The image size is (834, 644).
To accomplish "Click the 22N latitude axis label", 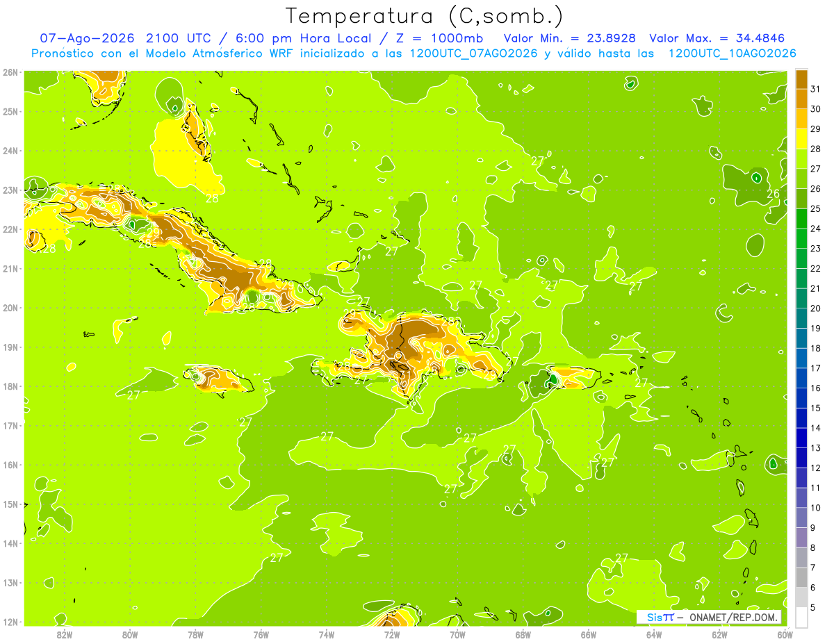I will [x=10, y=229].
